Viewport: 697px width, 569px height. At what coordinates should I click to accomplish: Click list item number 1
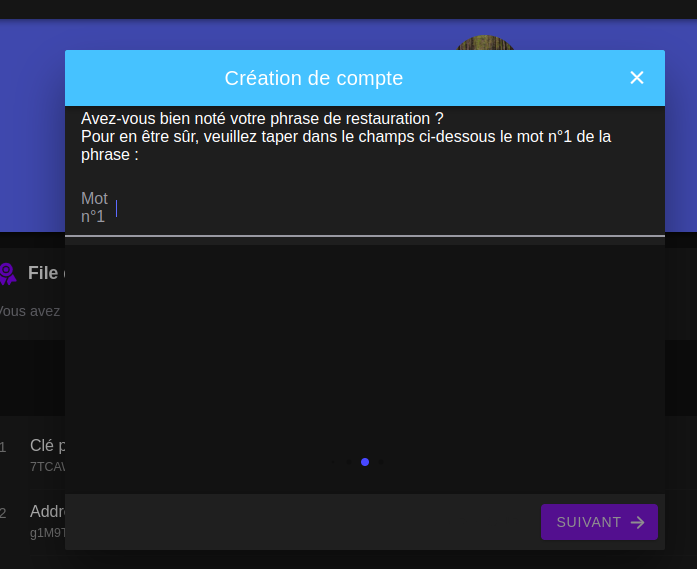tap(3, 447)
